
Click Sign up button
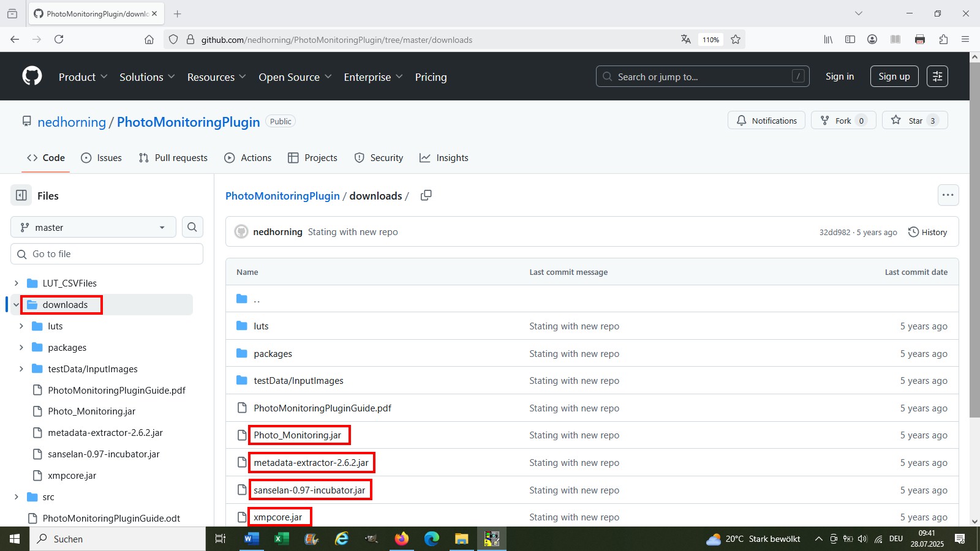(x=894, y=76)
